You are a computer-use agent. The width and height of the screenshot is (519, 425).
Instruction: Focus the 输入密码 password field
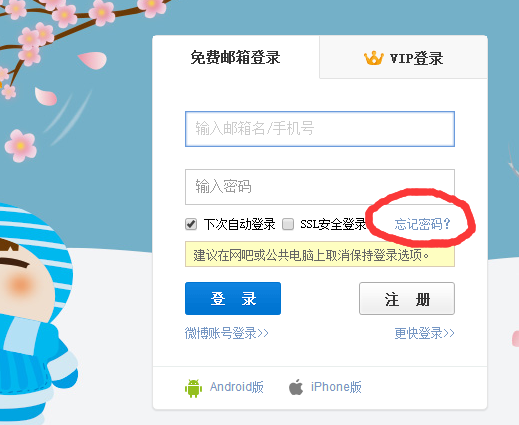click(x=320, y=187)
